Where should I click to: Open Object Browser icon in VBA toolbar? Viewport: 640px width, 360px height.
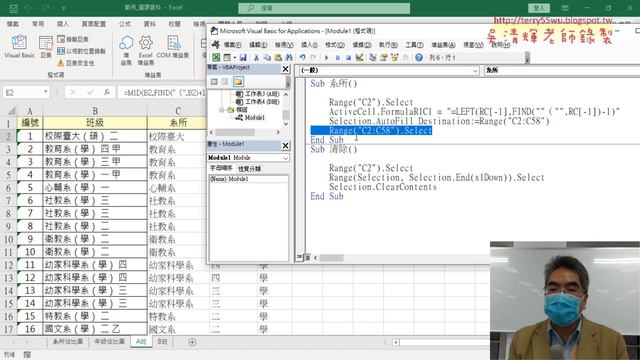click(395, 58)
